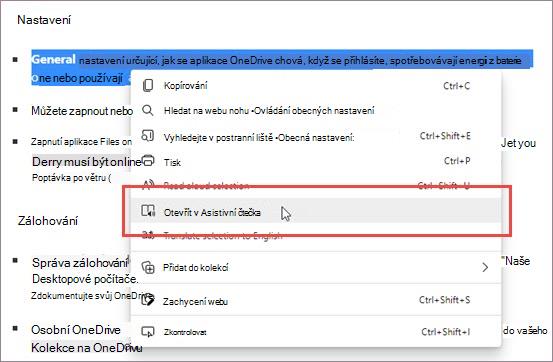Click the text Zapnutí aplikace Files on
Viewport: 553px width, 362px height.
(81, 141)
